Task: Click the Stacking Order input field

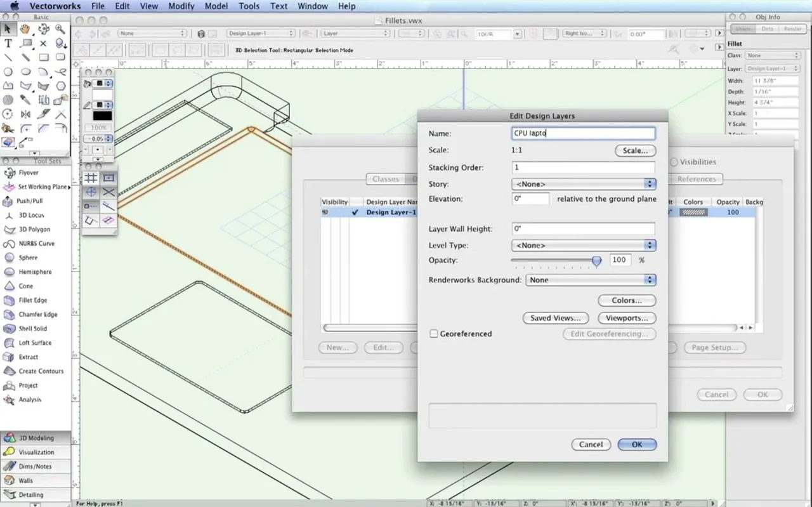Action: [x=583, y=168]
